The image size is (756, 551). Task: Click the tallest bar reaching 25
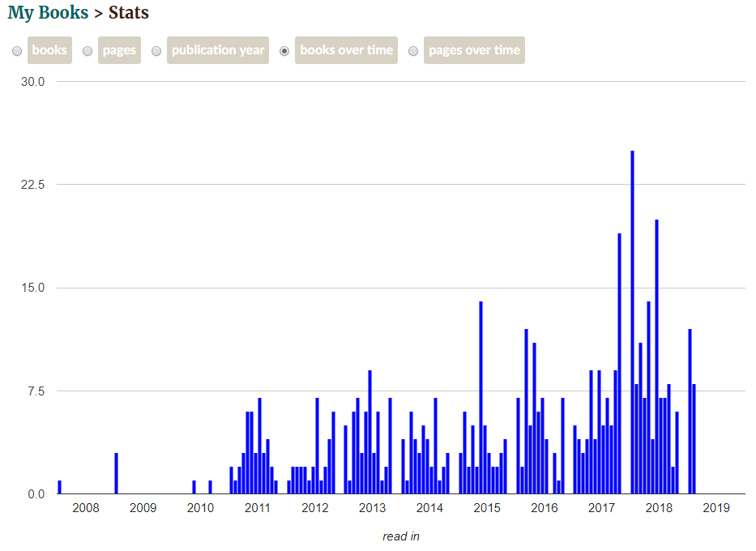pyautogui.click(x=633, y=322)
